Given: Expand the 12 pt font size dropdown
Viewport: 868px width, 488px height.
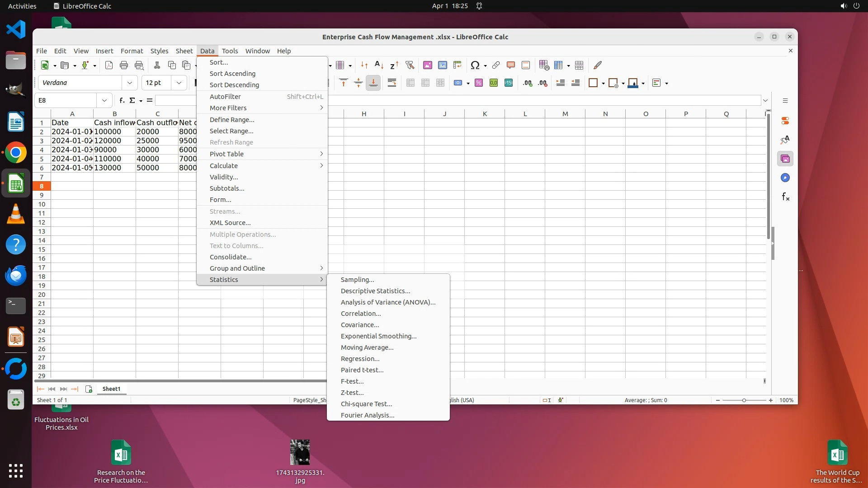Looking at the screenshot, I should (179, 83).
